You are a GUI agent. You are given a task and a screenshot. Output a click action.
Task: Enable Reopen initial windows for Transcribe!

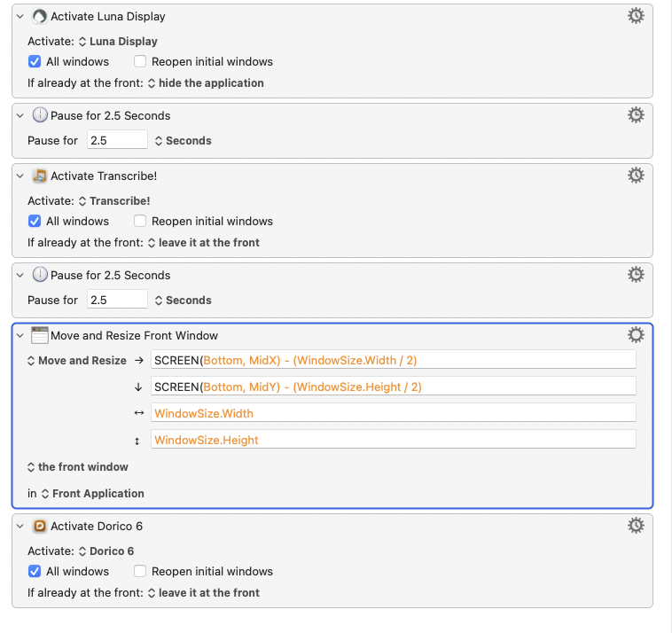140,222
